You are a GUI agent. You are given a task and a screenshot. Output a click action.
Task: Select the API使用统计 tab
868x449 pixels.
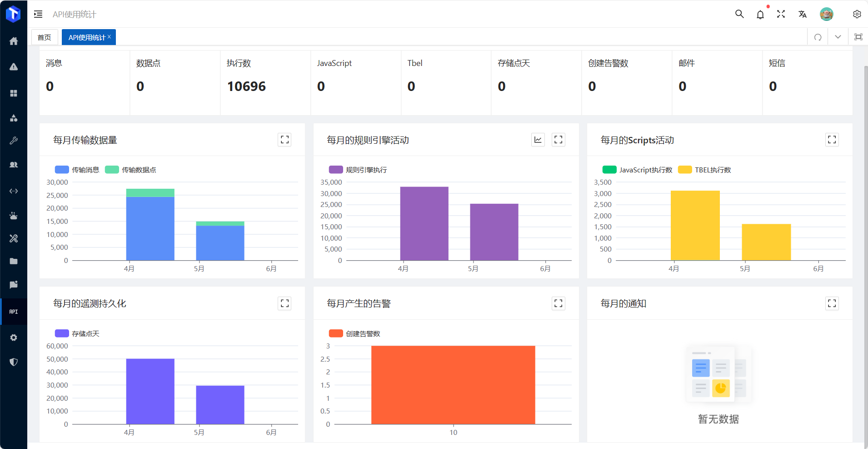86,37
